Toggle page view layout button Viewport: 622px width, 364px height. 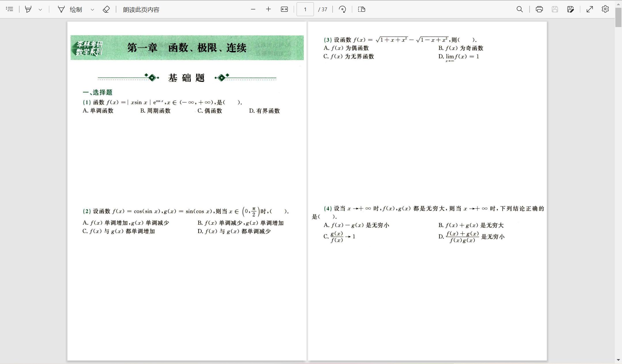pos(362,9)
